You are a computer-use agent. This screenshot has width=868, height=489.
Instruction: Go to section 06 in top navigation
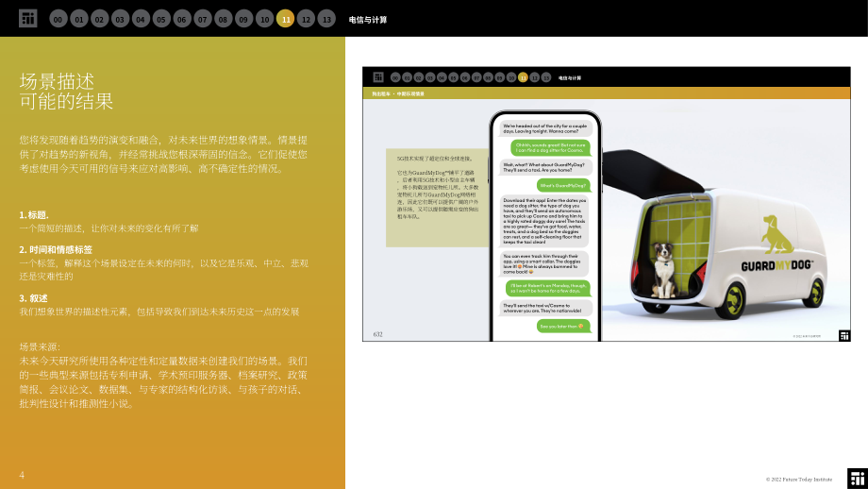[x=182, y=19]
